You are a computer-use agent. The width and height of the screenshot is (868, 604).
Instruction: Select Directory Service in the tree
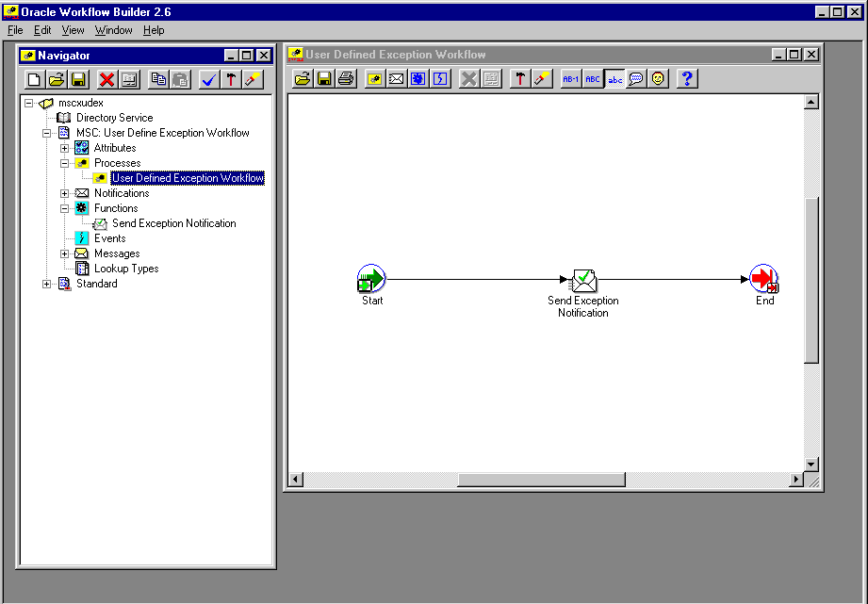pos(115,118)
